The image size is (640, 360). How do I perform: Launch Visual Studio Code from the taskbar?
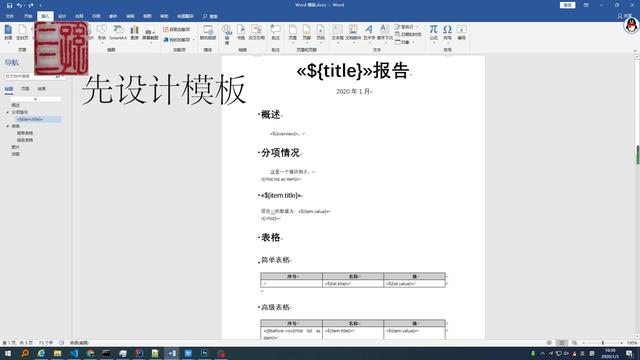point(74,353)
